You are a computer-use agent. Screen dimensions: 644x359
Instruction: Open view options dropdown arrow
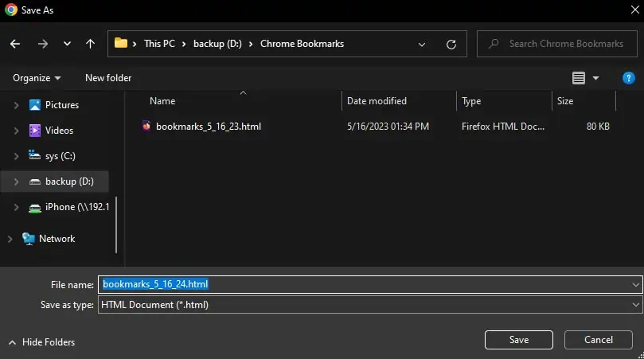(x=595, y=78)
